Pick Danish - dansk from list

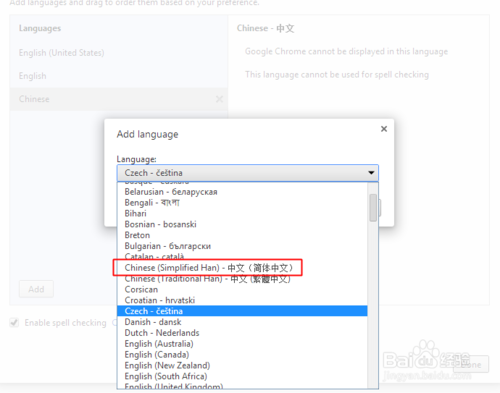(x=242, y=322)
